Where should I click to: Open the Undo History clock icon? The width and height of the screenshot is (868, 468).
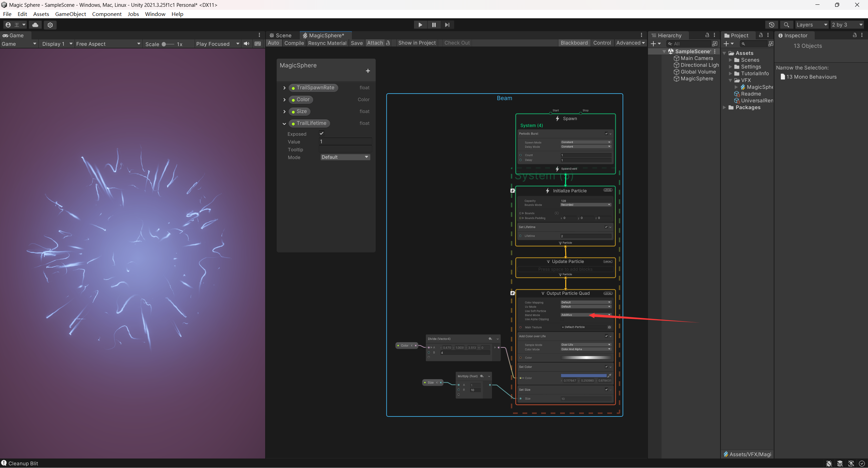pos(771,25)
